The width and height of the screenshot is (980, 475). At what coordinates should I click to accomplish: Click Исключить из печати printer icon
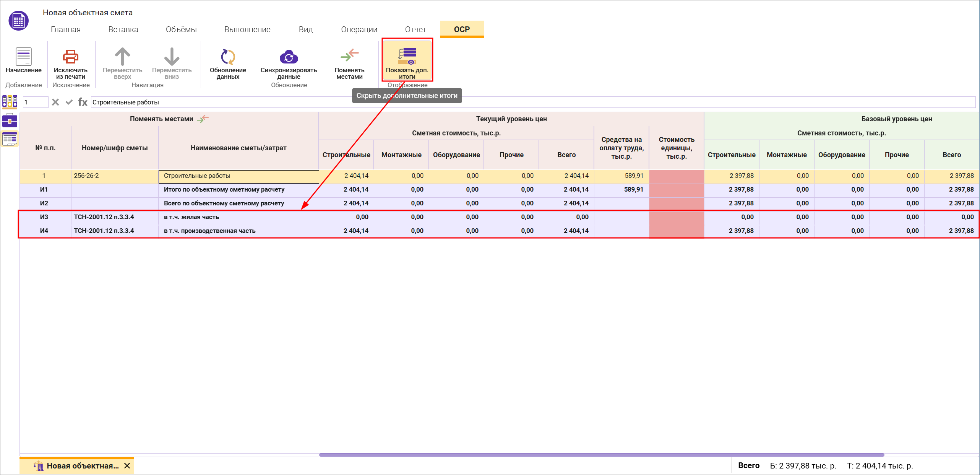pos(70,57)
